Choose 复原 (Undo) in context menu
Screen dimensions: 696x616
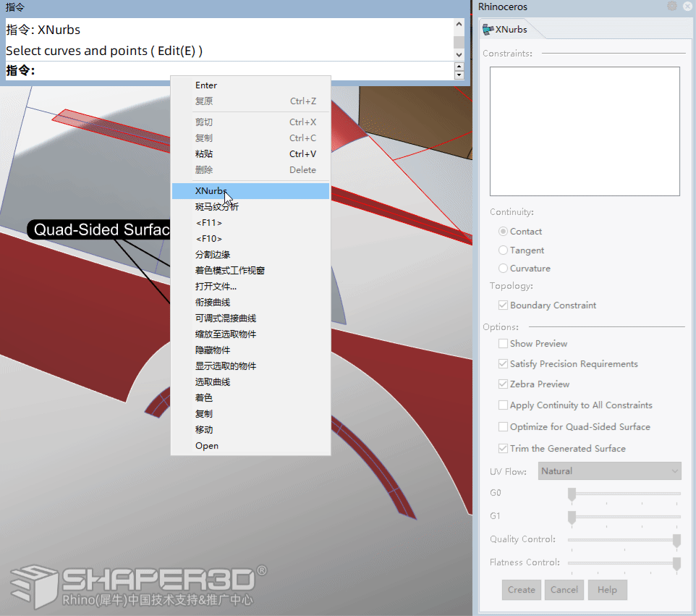tap(251, 101)
